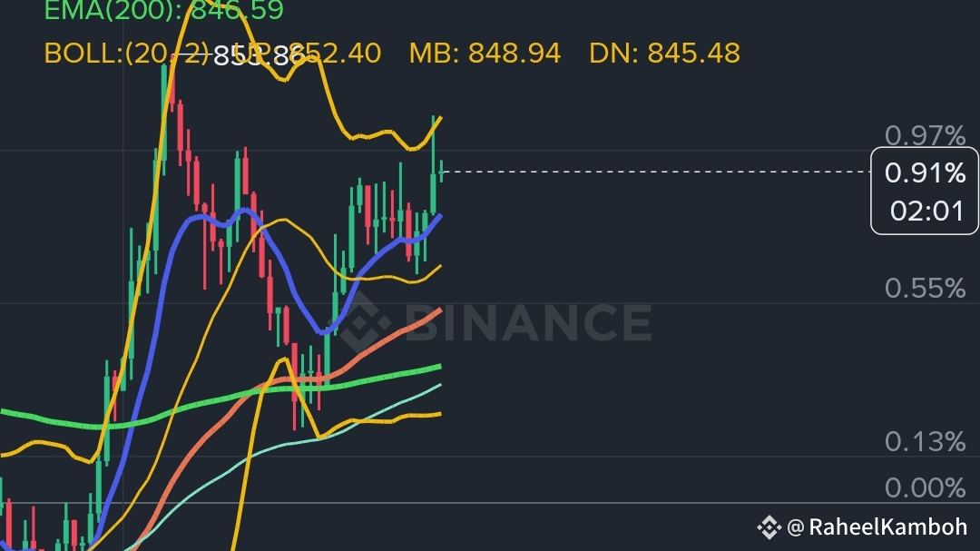Click the Binance logo beside the username
The height and width of the screenshot is (551, 980).
pos(769,528)
